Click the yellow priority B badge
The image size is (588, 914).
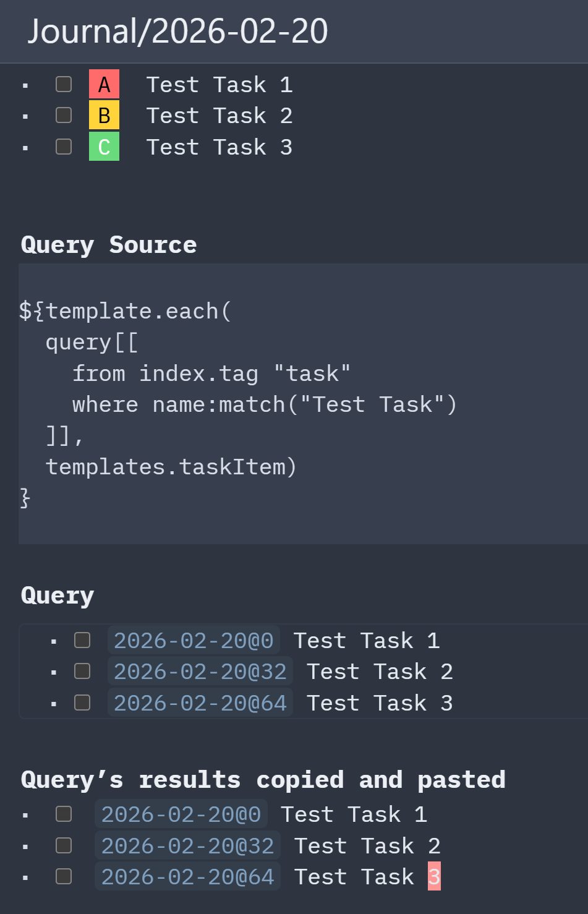pos(104,115)
